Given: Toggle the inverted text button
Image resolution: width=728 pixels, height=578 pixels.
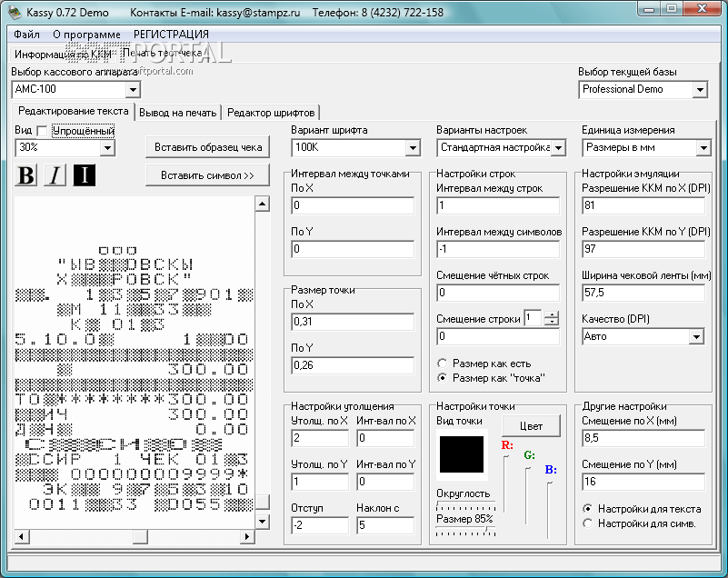Looking at the screenshot, I should pos(84,175).
